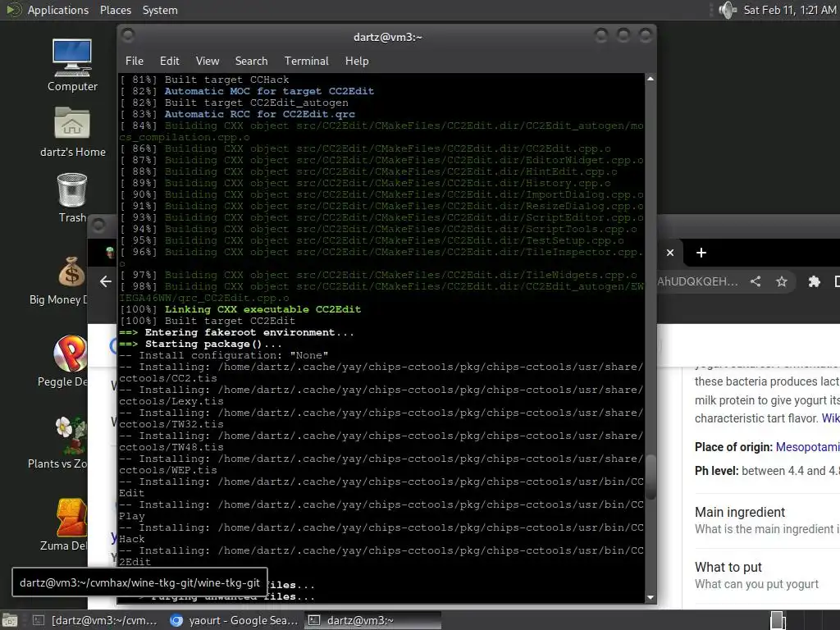This screenshot has height=630, width=840.
Task: Open the Trash desktop icon
Action: [72, 198]
